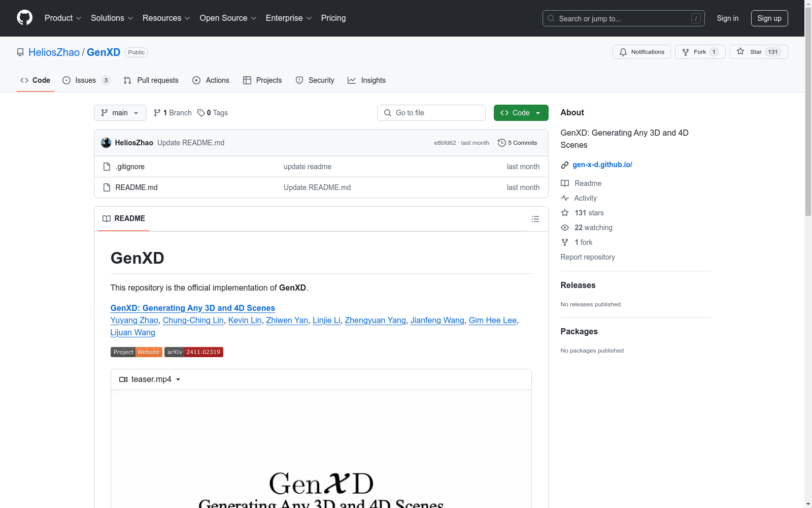Switch to the Security tab

pyautogui.click(x=315, y=80)
